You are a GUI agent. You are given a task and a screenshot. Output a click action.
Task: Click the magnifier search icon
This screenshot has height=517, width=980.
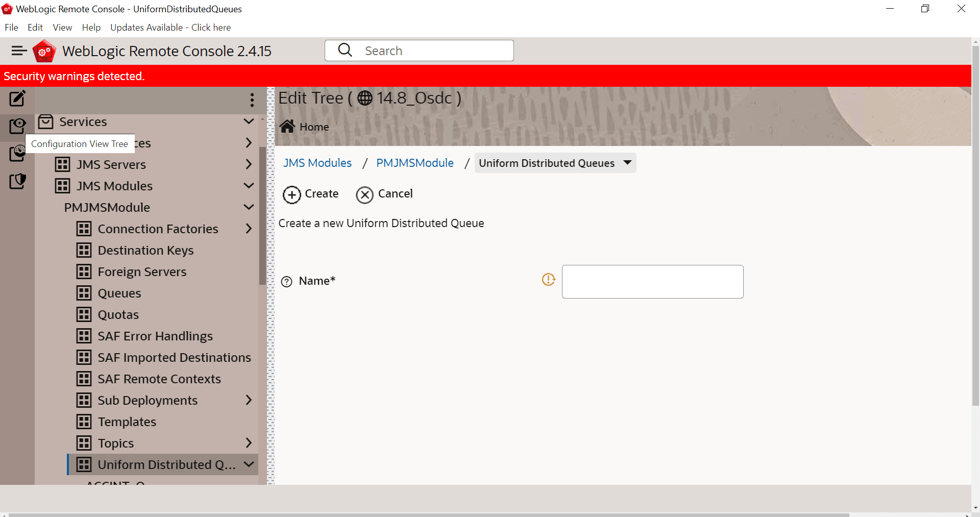pyautogui.click(x=345, y=50)
